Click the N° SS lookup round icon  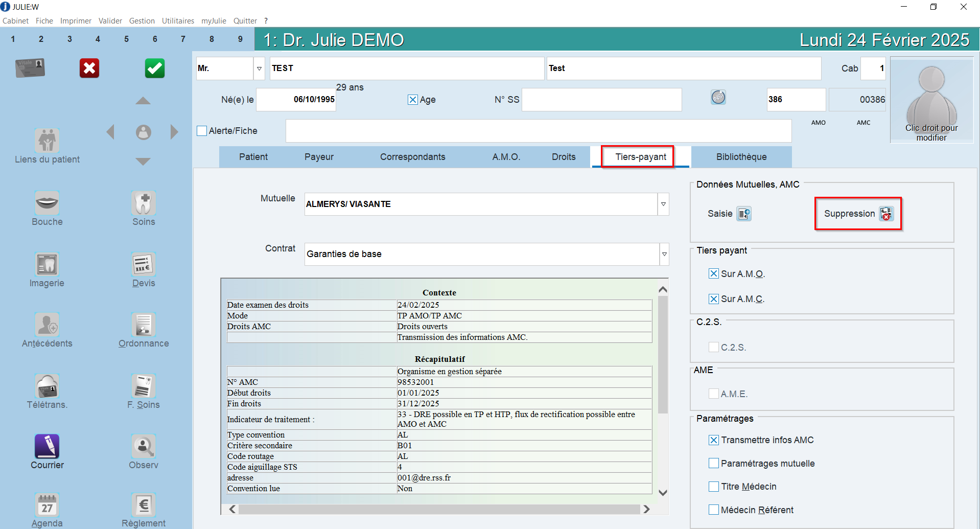pos(718,97)
